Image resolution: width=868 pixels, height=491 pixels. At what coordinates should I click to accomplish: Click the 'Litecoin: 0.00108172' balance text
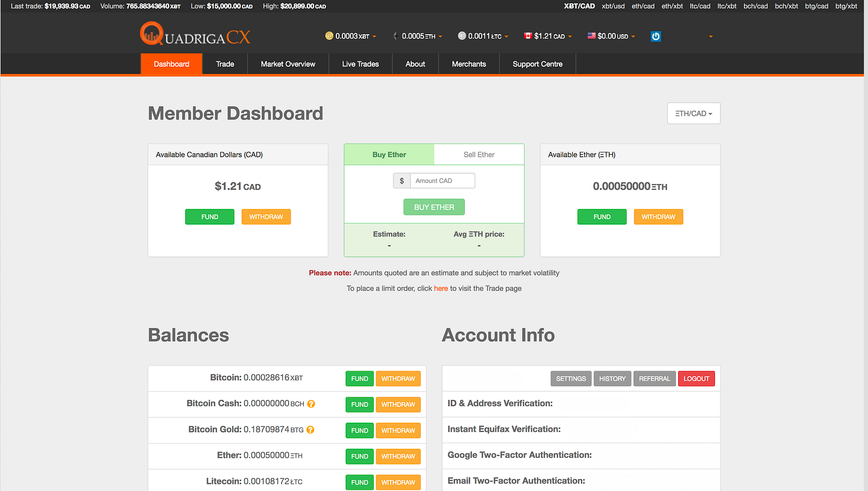(x=254, y=481)
